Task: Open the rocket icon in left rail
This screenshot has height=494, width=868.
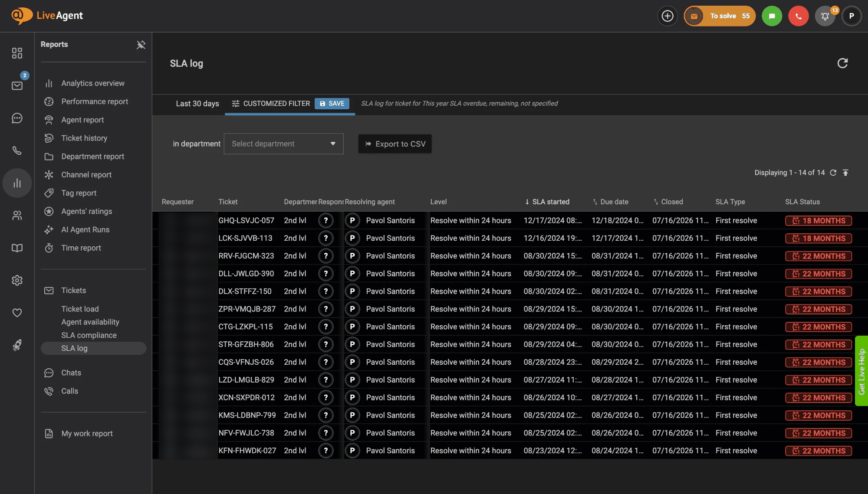Action: point(17,345)
